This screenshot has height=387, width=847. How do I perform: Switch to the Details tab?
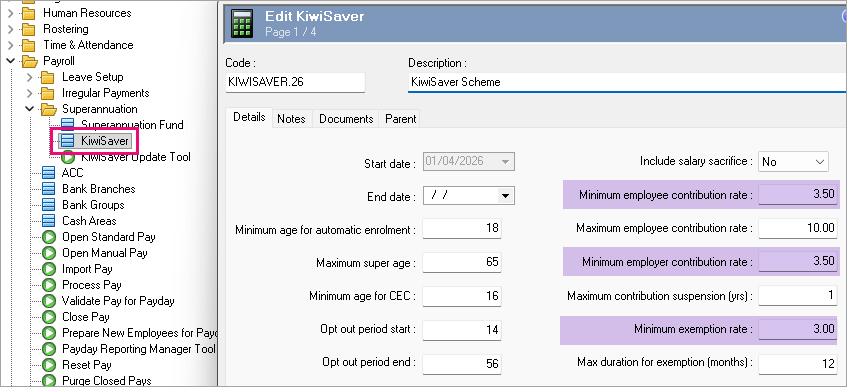(x=249, y=118)
